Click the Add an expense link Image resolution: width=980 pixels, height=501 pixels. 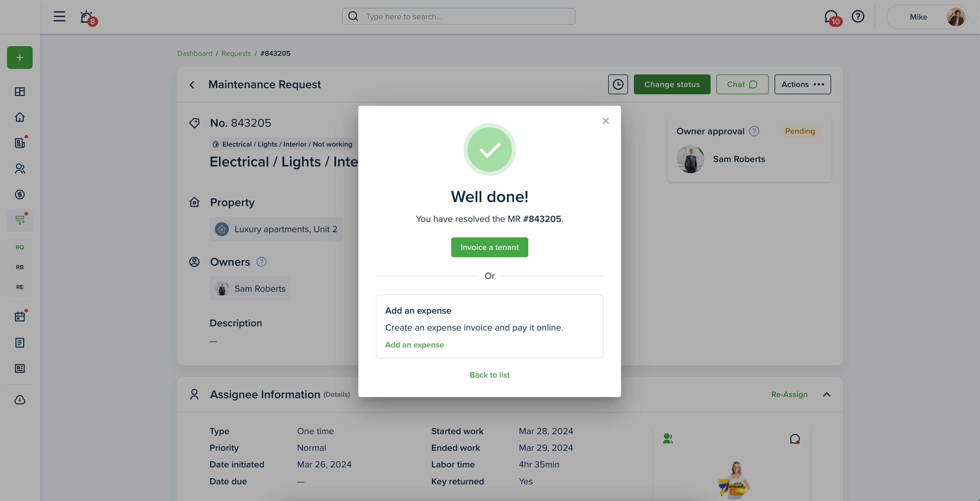point(414,345)
